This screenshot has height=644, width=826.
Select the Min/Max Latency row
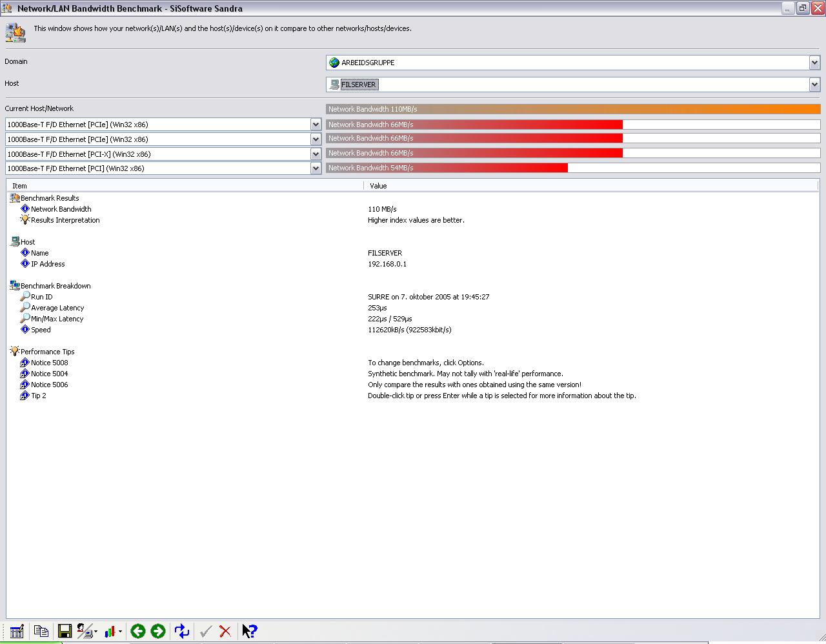click(x=413, y=319)
